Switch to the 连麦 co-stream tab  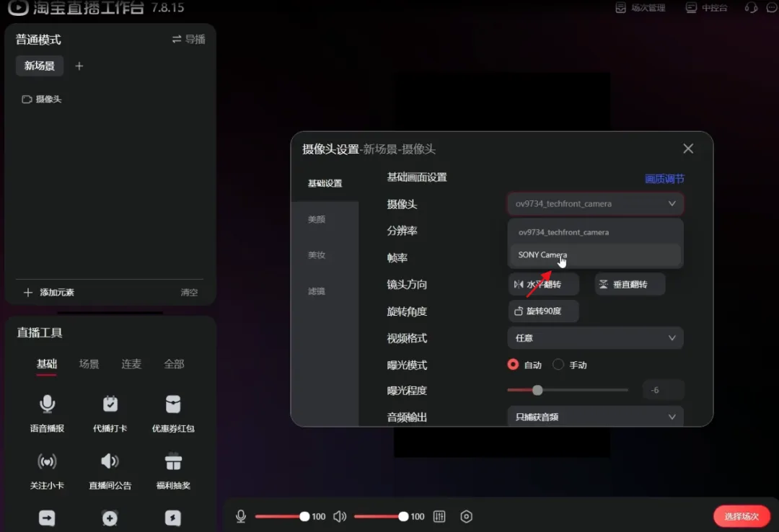coord(131,364)
